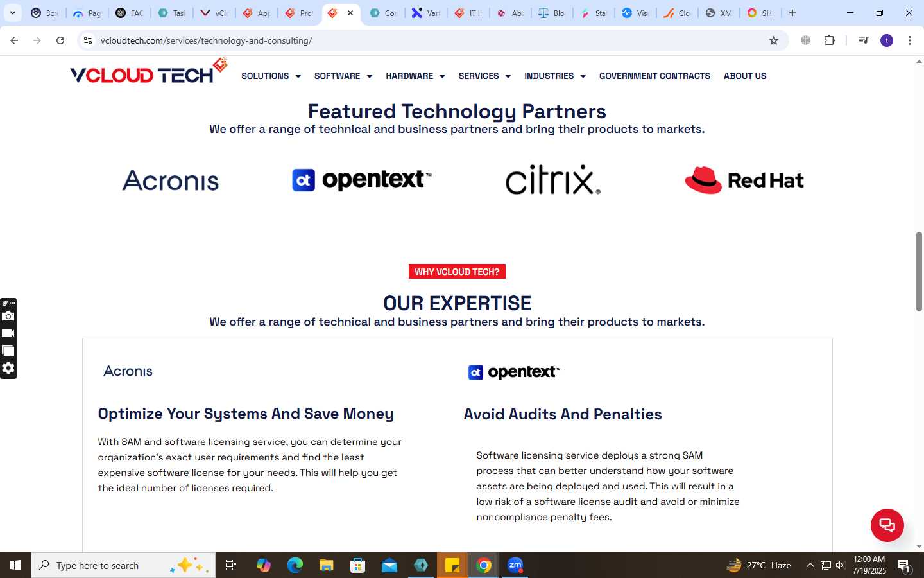
Task: Click small Acronis logo in expertise card
Action: tap(128, 371)
